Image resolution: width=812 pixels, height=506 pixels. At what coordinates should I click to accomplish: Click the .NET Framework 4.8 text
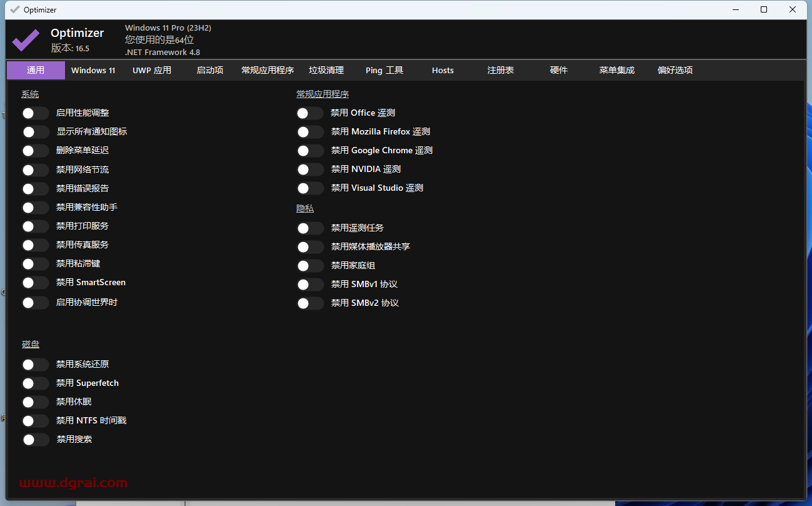click(x=163, y=53)
